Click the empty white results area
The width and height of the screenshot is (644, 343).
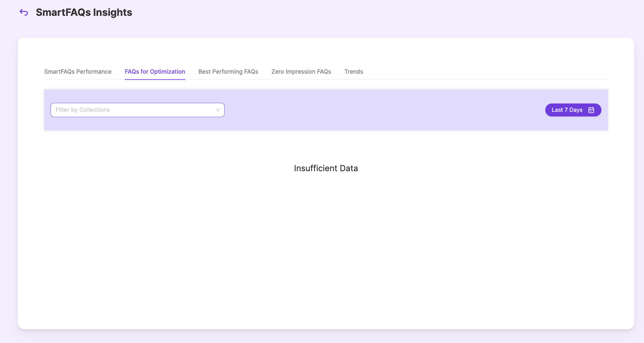[326, 249]
